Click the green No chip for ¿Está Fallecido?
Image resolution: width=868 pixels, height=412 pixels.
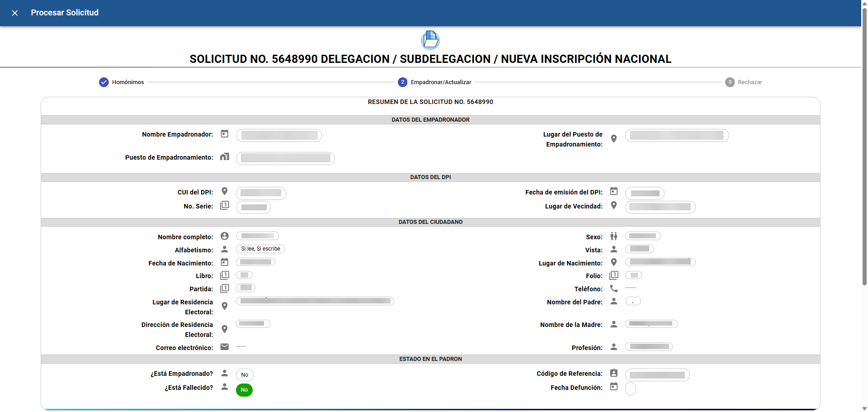pos(244,390)
